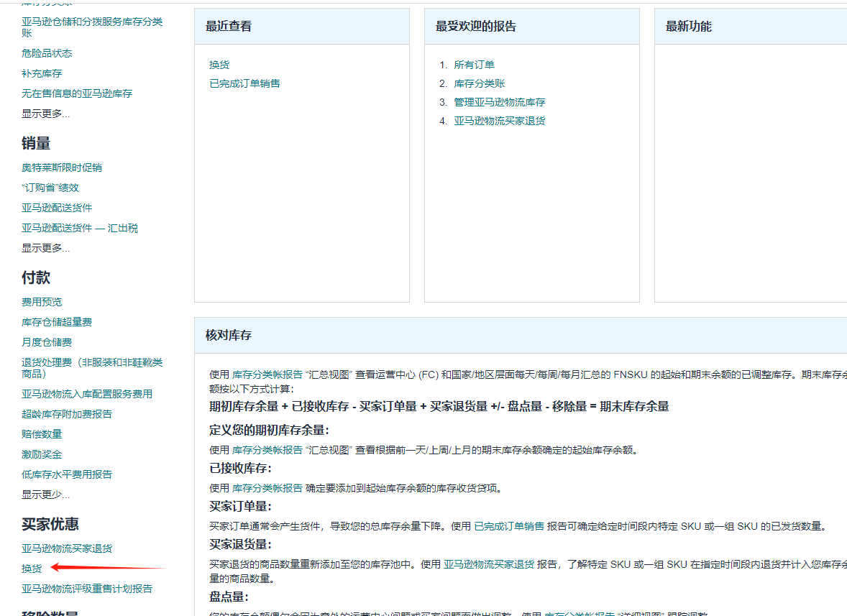The width and height of the screenshot is (847, 616).
Task: Open 奥特莱斯限时促销 in the sidebar
Action: [62, 167]
